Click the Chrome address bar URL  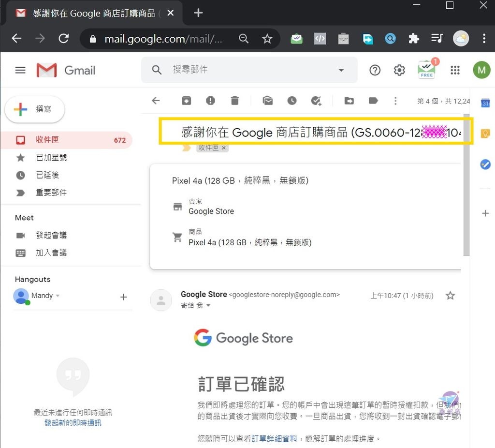(x=163, y=39)
